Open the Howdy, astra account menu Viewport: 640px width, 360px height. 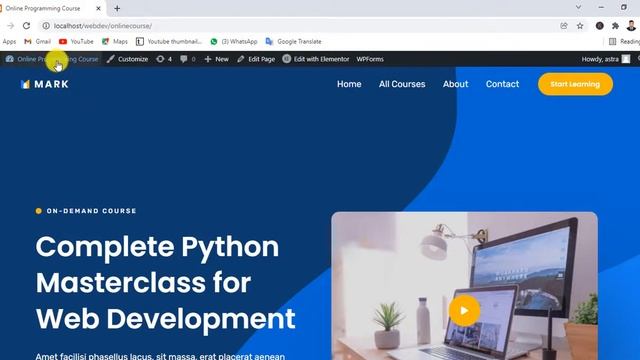[x=606, y=59]
